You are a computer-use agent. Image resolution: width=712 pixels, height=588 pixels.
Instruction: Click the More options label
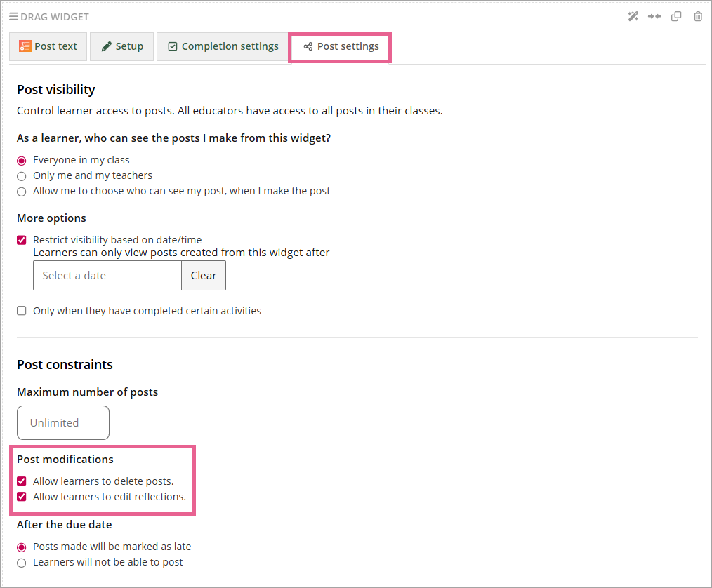51,218
